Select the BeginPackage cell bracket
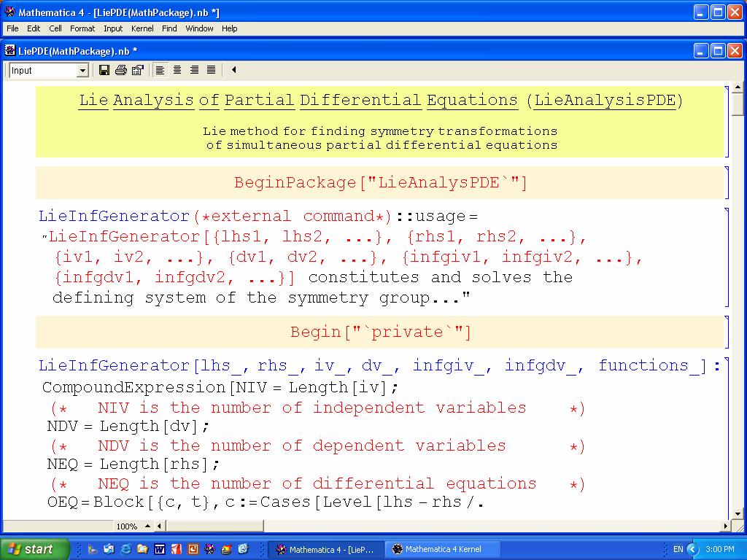747x560 pixels. [x=727, y=182]
